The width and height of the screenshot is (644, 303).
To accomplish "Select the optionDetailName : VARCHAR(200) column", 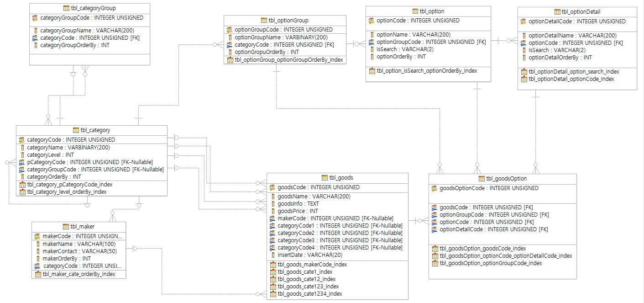I will tap(573, 36).
